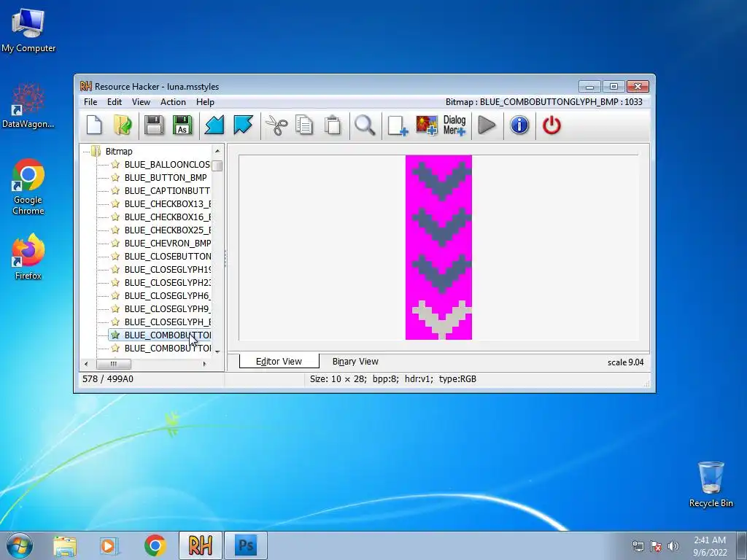The height and width of the screenshot is (560, 747).
Task: Save the file with the gray floppy icon
Action: click(153, 125)
